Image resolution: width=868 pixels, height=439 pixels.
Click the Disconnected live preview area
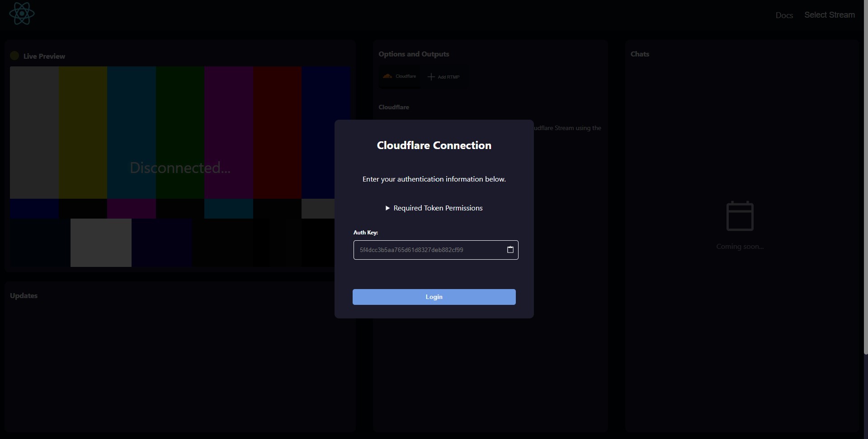coord(180,166)
